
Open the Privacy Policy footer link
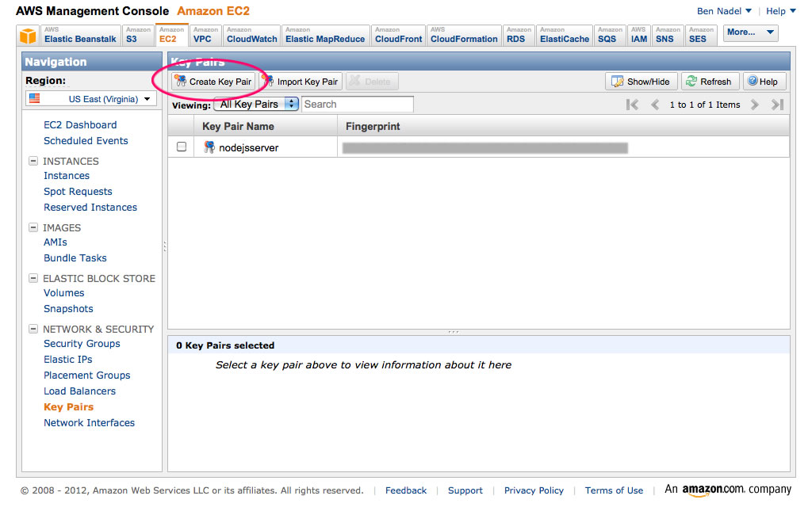tap(534, 490)
